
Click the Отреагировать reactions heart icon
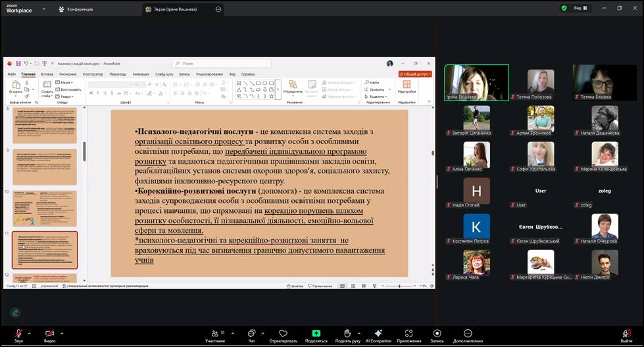pyautogui.click(x=284, y=333)
